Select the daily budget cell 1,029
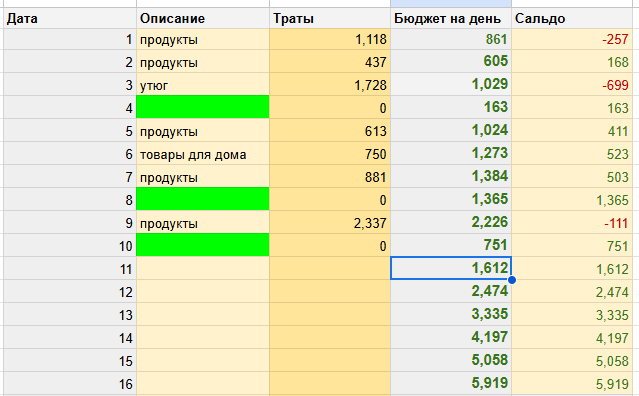Image resolution: width=639 pixels, height=396 pixels. (451, 85)
